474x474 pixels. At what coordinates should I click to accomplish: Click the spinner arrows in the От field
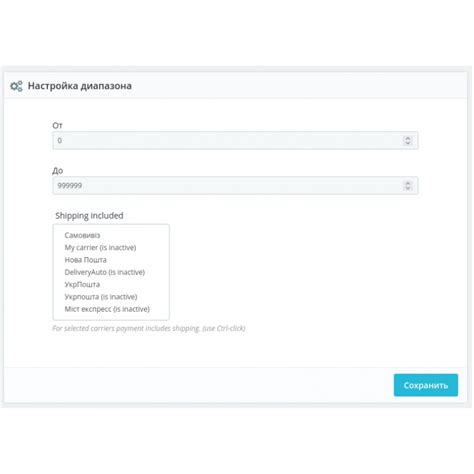click(407, 140)
